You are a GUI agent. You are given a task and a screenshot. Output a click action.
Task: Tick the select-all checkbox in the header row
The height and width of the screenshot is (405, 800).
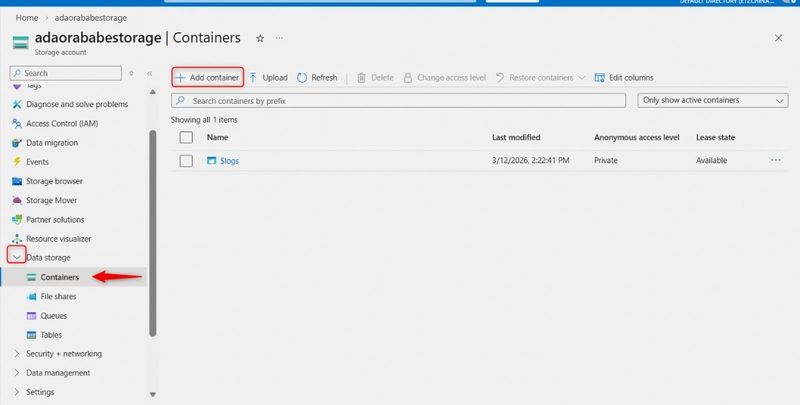click(x=186, y=137)
